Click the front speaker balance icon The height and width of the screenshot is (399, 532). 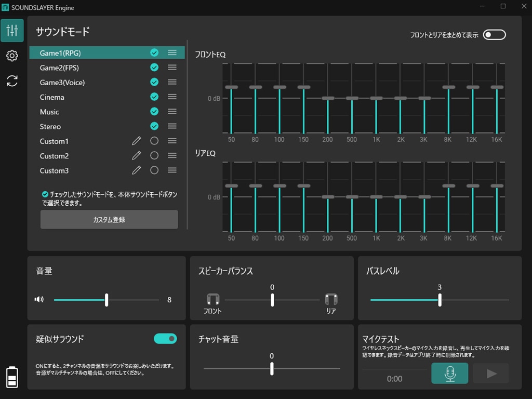click(x=212, y=299)
